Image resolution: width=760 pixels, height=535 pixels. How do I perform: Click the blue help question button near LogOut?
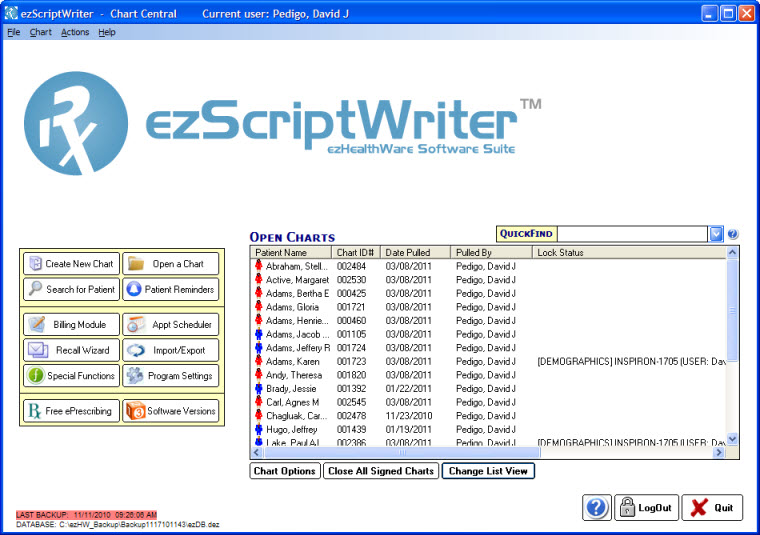[x=597, y=507]
